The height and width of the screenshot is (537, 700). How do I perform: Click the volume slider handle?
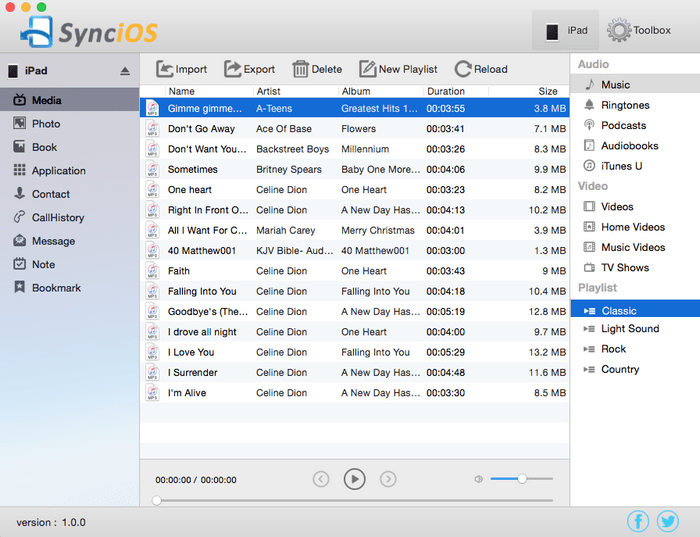(522, 479)
